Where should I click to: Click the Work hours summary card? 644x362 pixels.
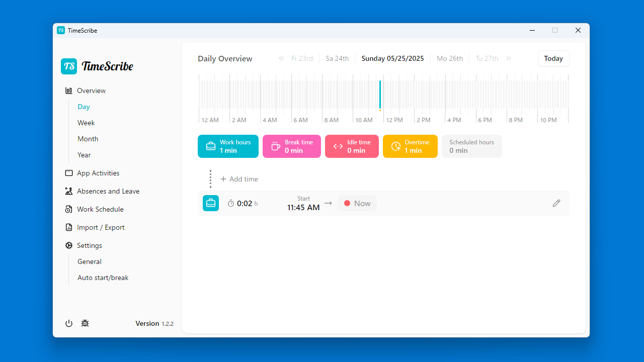[x=228, y=146]
